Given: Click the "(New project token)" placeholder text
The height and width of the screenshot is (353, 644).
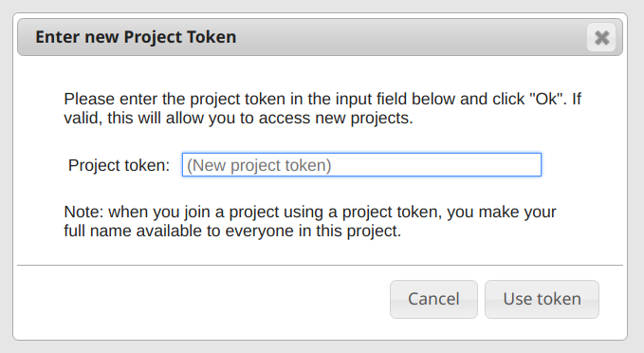Looking at the screenshot, I should (x=259, y=165).
